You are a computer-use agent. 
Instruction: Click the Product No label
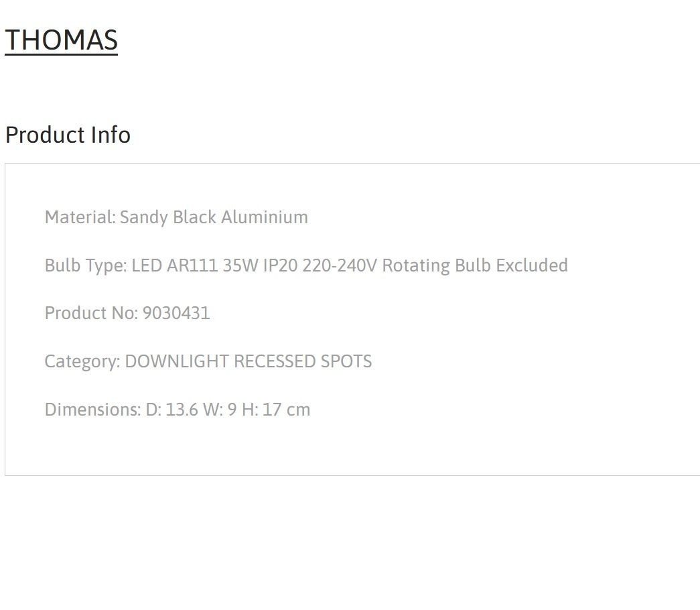click(x=92, y=313)
